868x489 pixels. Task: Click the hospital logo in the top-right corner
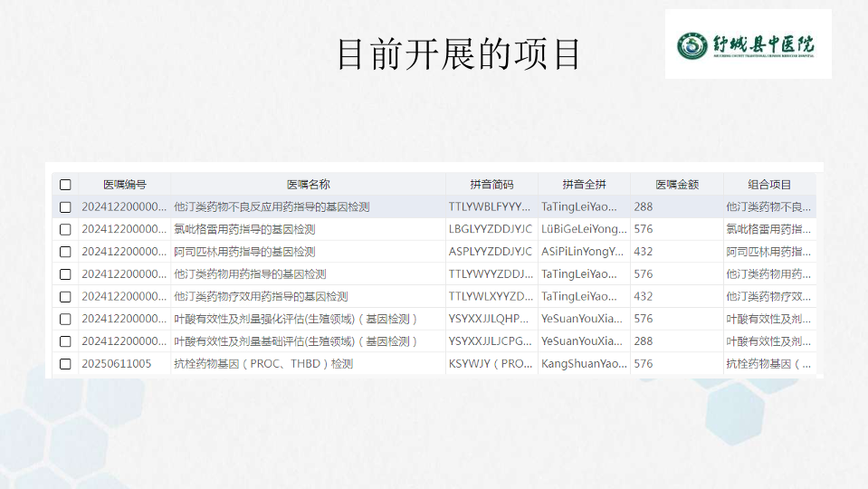(748, 43)
